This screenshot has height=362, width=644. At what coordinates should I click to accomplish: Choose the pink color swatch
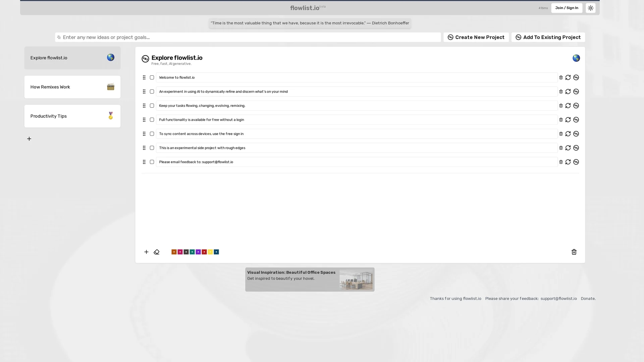click(x=180, y=252)
